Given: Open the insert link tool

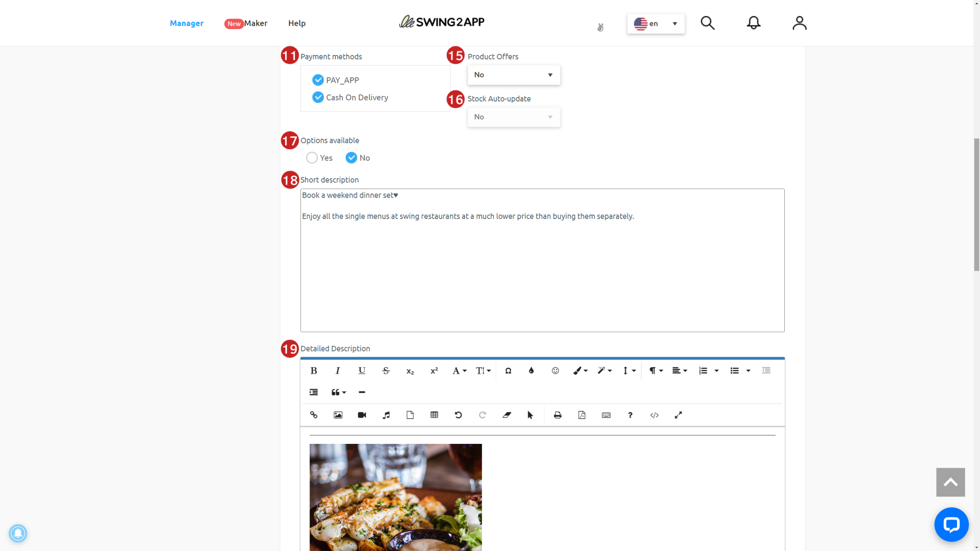Looking at the screenshot, I should [x=314, y=415].
